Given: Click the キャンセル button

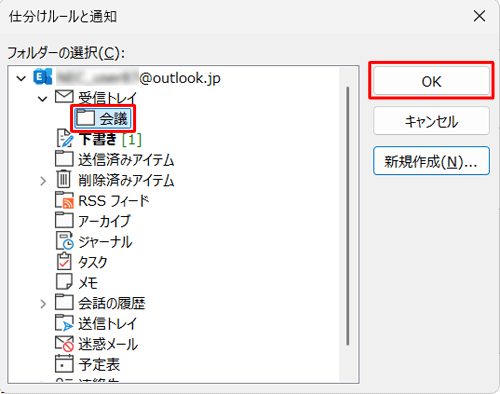Looking at the screenshot, I should point(431,121).
